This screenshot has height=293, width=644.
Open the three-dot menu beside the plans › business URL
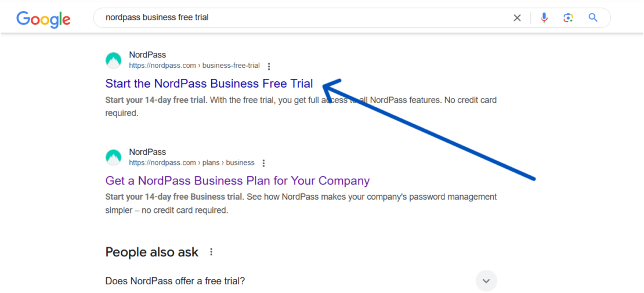point(263,163)
